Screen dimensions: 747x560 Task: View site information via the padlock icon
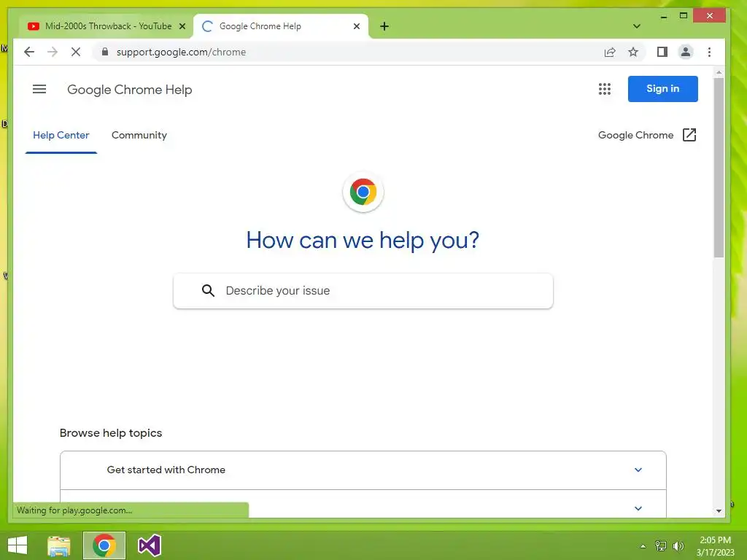click(x=105, y=52)
